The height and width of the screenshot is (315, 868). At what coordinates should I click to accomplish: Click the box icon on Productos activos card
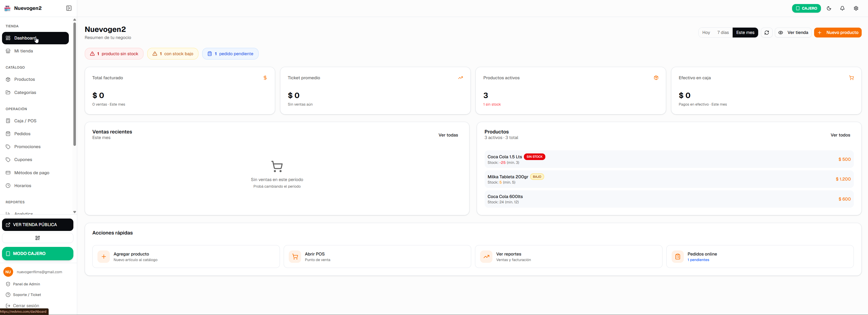656,78
